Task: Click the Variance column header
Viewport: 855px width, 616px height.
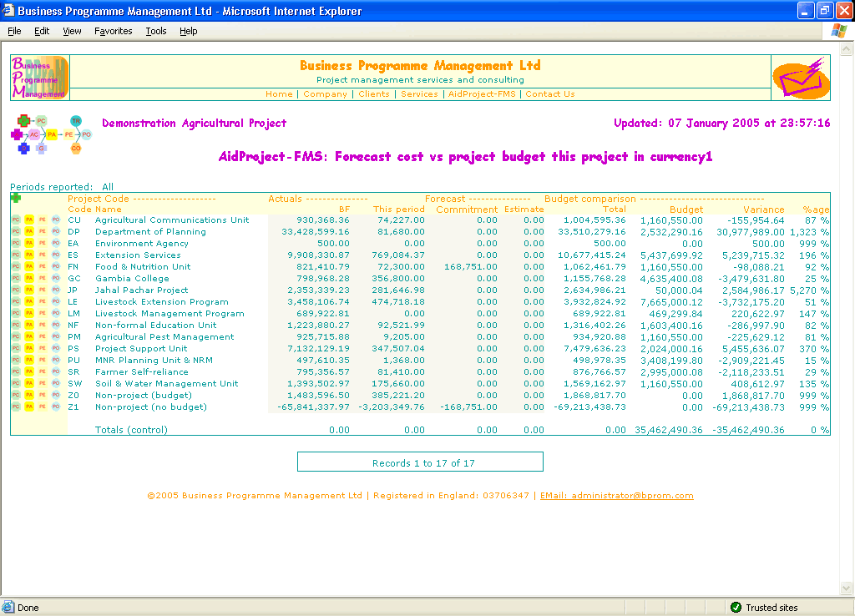Action: click(x=763, y=210)
